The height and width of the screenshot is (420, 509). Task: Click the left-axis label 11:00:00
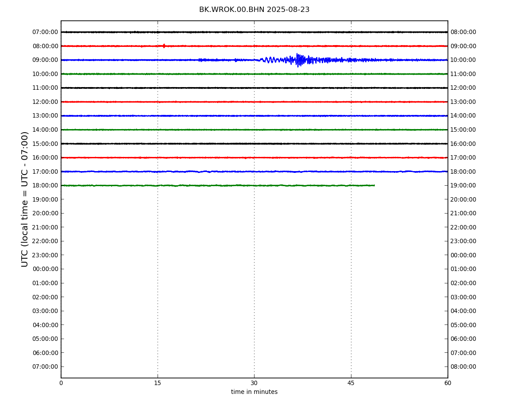pyautogui.click(x=46, y=88)
